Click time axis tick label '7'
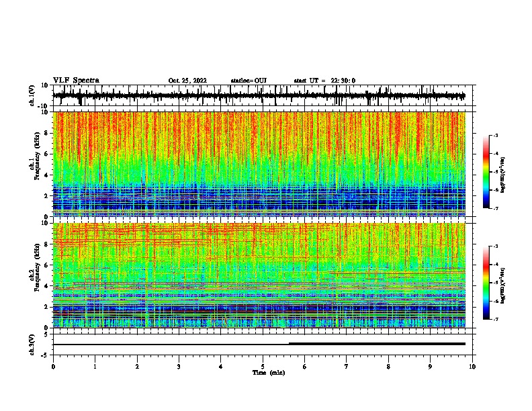This screenshot has height=411, width=532. [x=347, y=367]
